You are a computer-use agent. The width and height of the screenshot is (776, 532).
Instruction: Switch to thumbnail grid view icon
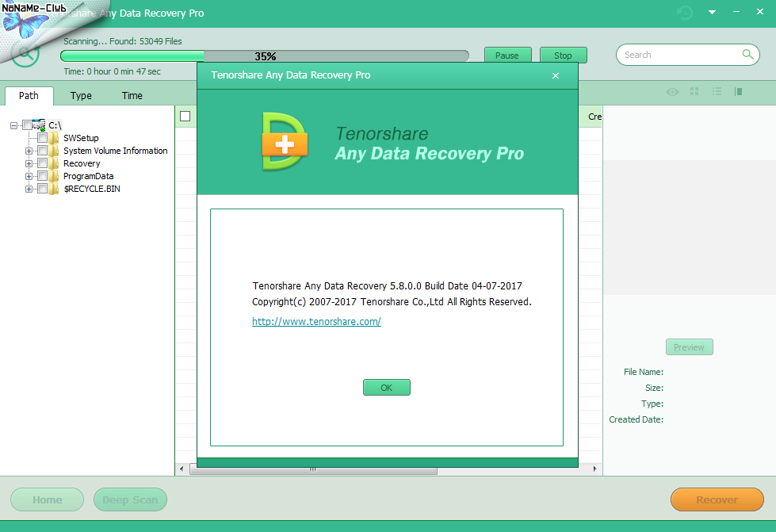pyautogui.click(x=694, y=92)
